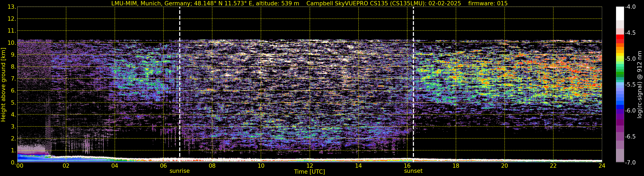Click the colorbar tick label -5.0

click(x=630, y=59)
